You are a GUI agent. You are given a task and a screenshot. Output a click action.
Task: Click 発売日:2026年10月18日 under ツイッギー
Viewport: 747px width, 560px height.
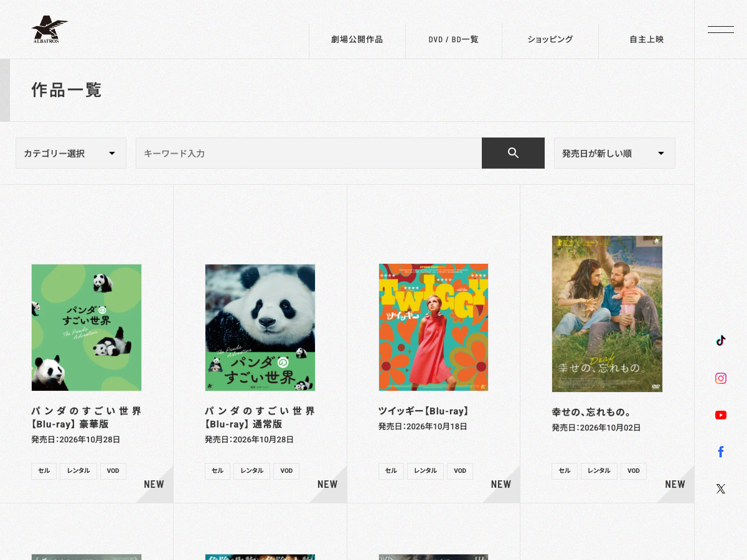click(x=423, y=427)
